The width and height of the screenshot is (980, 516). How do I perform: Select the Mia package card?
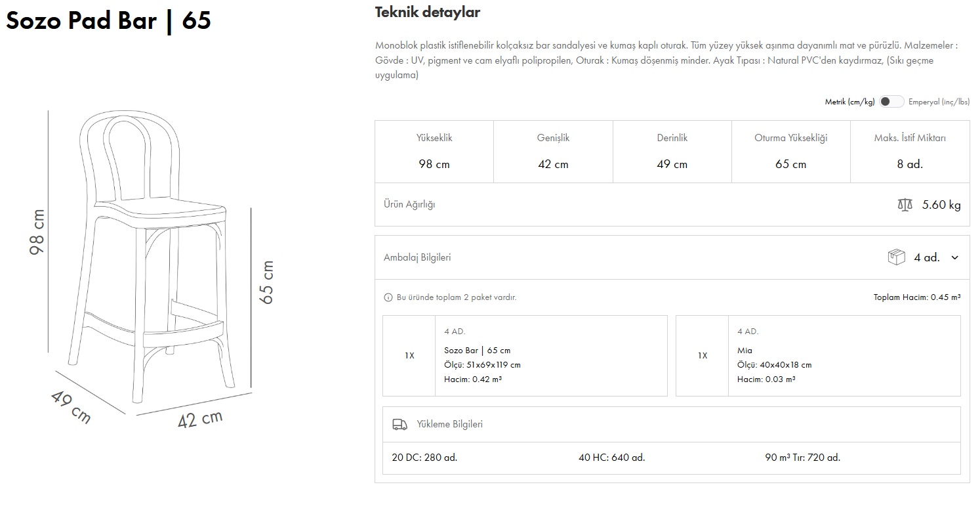coord(817,356)
